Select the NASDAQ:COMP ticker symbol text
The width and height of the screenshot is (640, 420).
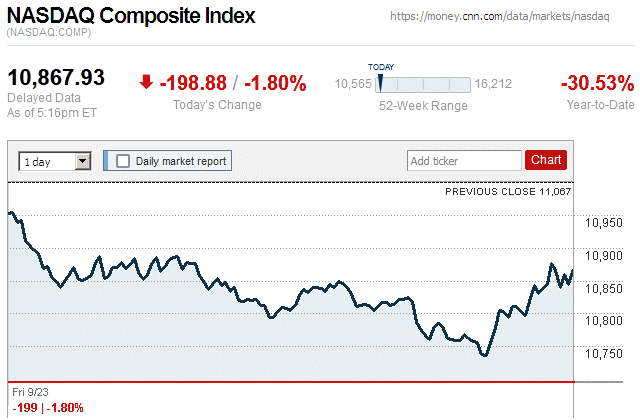(x=49, y=35)
